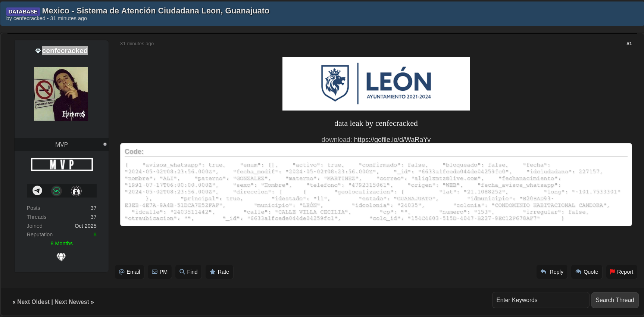Click the Find button
Image resolution: width=644 pixels, height=317 pixels.
[188, 272]
